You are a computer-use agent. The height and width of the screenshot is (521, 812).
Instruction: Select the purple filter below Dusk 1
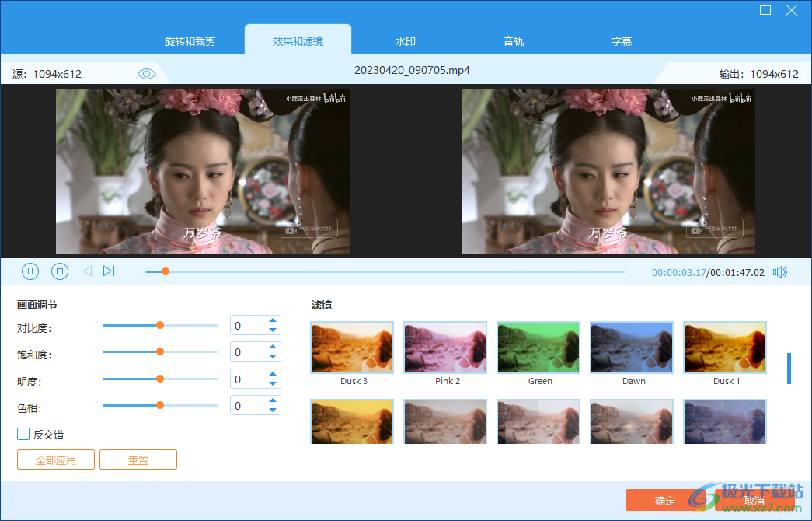pyautogui.click(x=725, y=421)
